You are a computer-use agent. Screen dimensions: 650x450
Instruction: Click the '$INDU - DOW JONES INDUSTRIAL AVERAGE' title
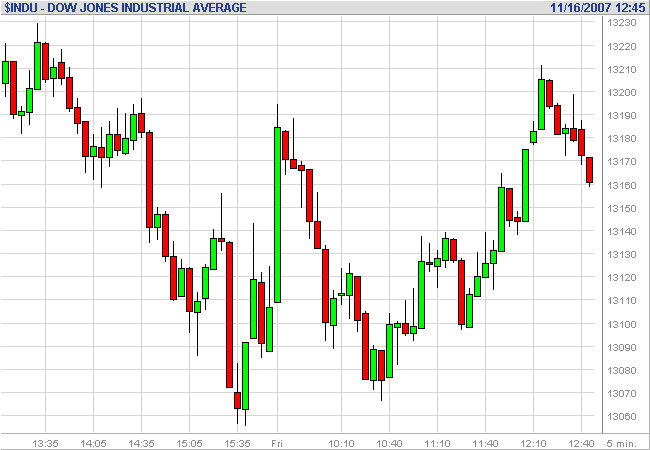tap(125, 7)
